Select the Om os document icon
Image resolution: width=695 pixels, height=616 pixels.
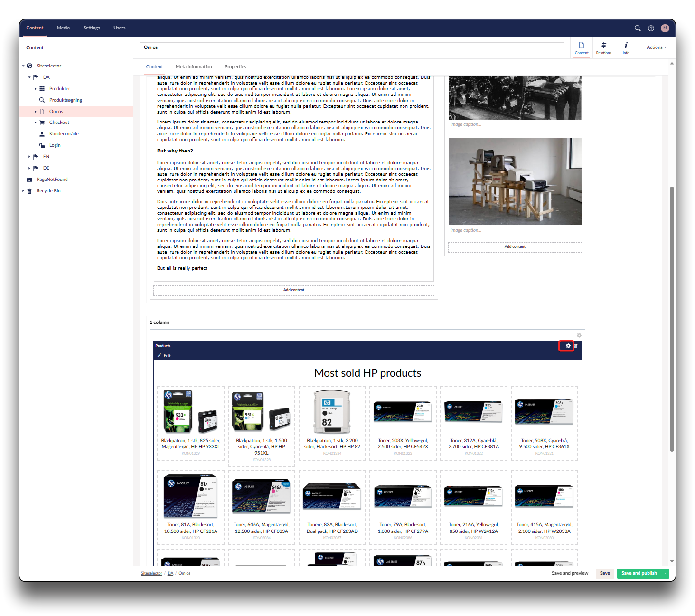pos(42,112)
